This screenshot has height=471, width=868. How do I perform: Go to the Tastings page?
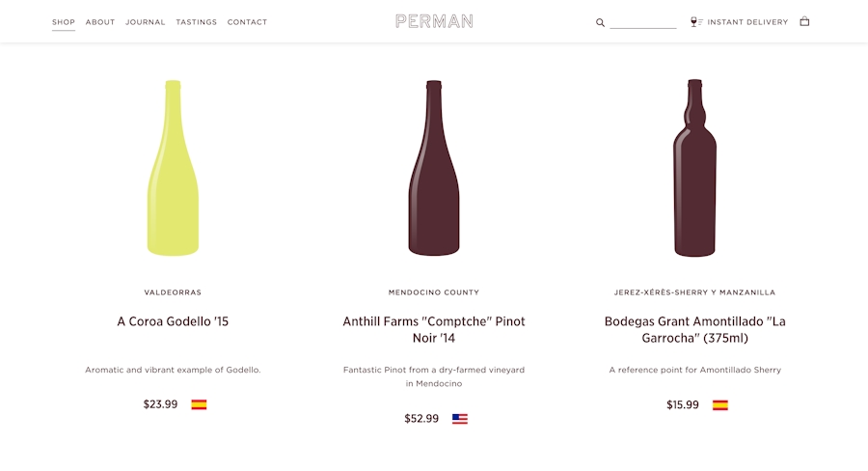[x=197, y=22]
